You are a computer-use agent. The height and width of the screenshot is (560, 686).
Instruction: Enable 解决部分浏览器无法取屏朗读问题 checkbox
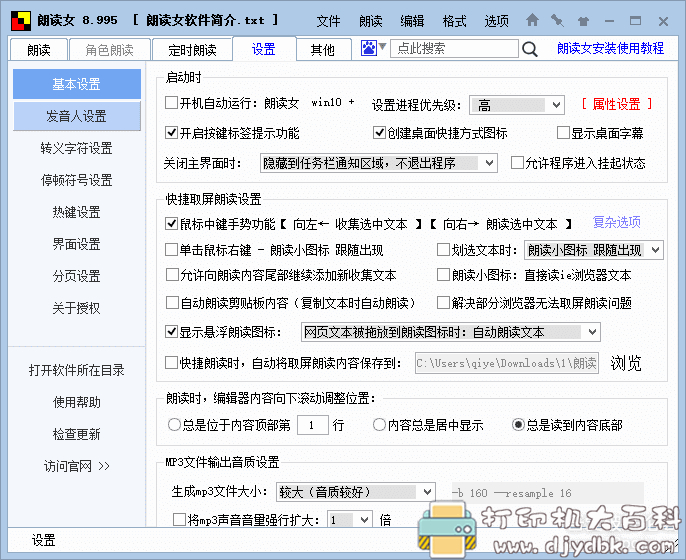443,303
